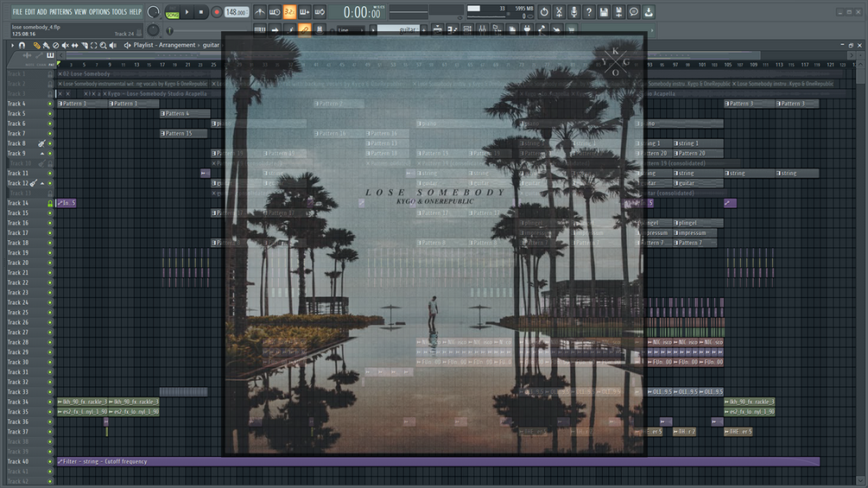Open the PATTERNS menu
This screenshot has width=868, height=488.
61,11
